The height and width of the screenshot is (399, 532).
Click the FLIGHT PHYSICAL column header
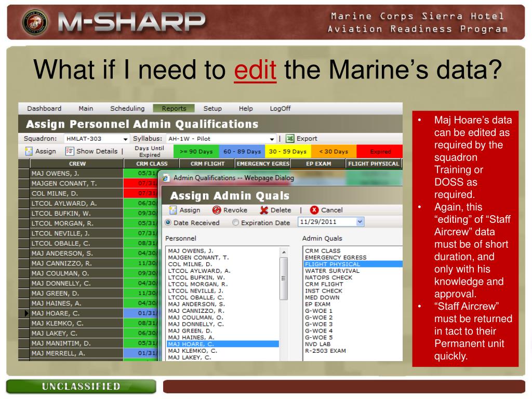[374, 164]
